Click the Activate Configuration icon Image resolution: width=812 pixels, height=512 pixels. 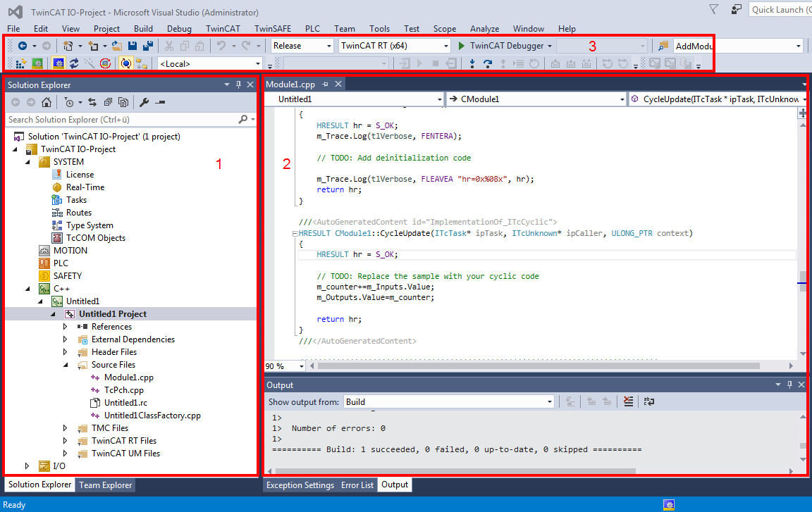(x=19, y=63)
